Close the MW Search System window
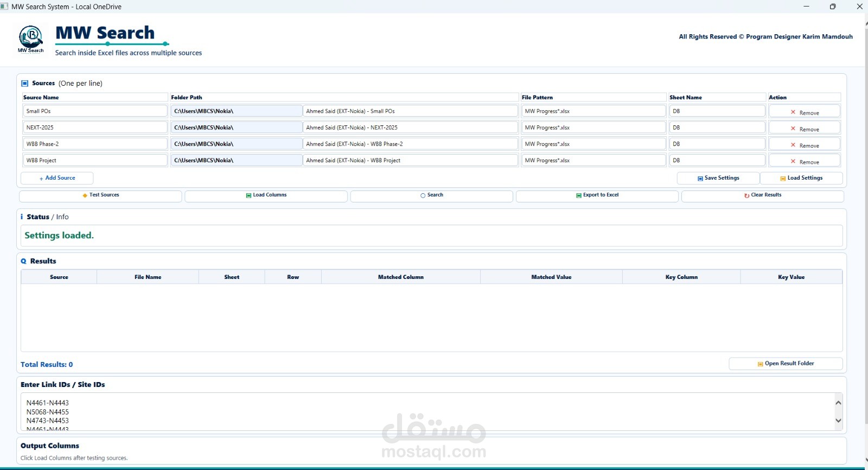The height and width of the screenshot is (470, 868). (x=859, y=7)
